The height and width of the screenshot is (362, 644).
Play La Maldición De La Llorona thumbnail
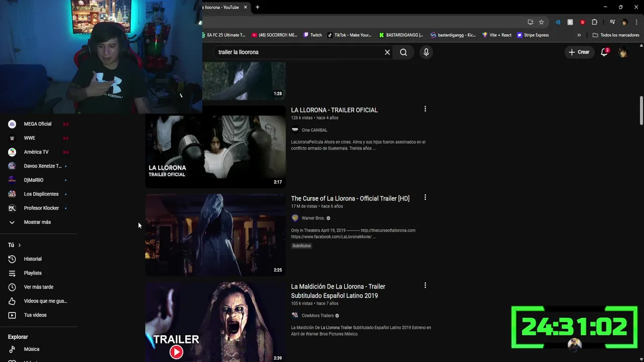[x=215, y=322]
